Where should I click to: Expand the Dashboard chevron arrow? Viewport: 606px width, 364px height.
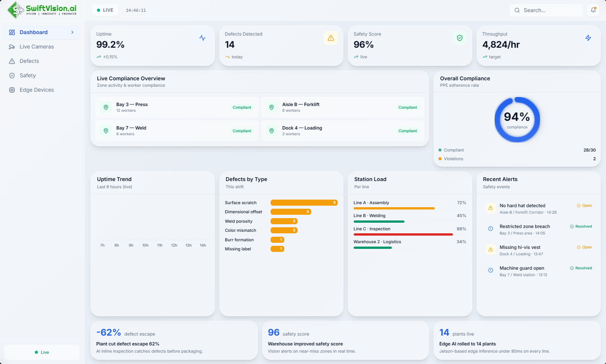click(x=72, y=32)
